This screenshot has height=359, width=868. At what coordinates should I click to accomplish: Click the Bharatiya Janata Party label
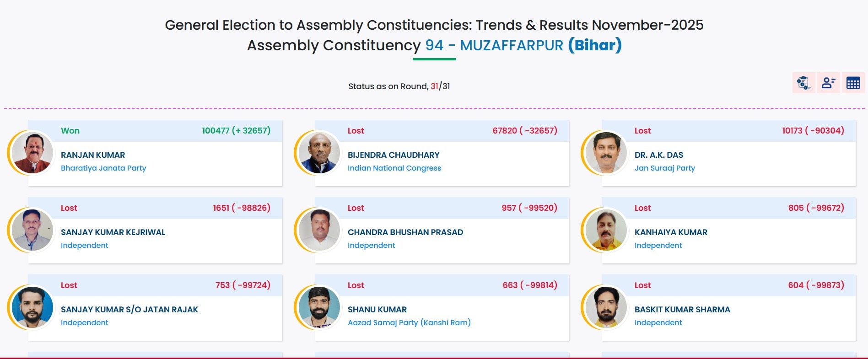(103, 168)
